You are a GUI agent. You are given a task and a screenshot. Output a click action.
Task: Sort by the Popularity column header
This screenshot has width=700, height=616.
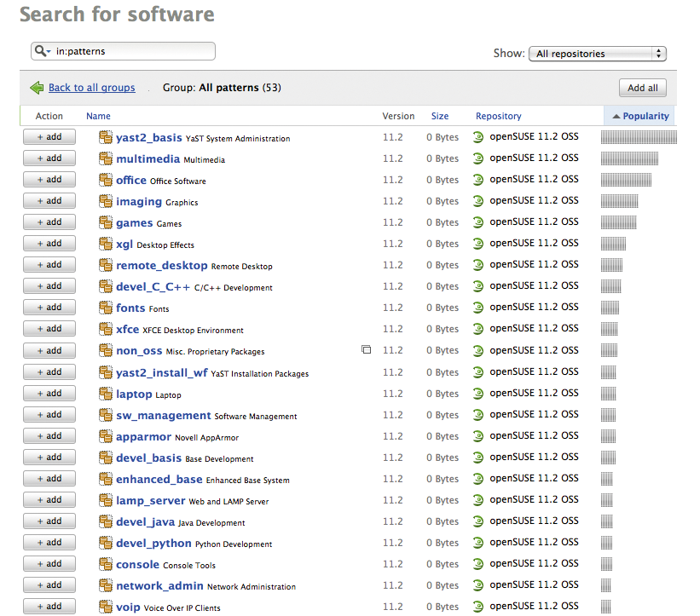pos(645,116)
